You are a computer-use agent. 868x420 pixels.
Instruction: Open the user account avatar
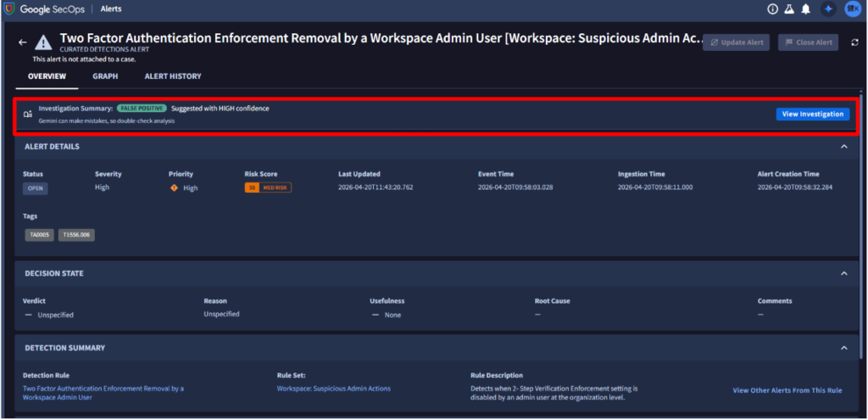click(x=852, y=8)
